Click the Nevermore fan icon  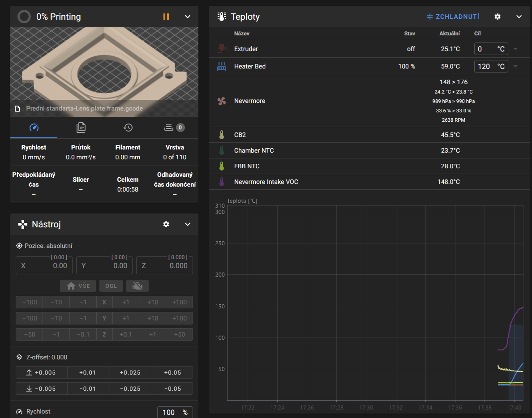[x=222, y=101]
